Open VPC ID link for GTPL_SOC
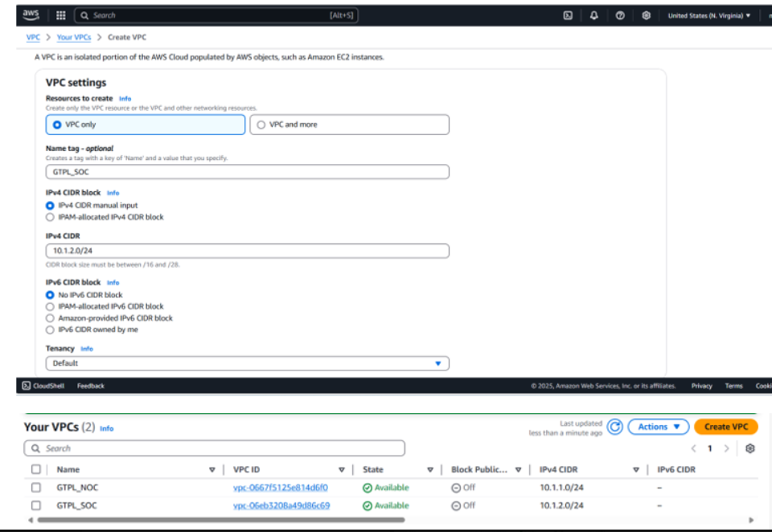 (281, 505)
